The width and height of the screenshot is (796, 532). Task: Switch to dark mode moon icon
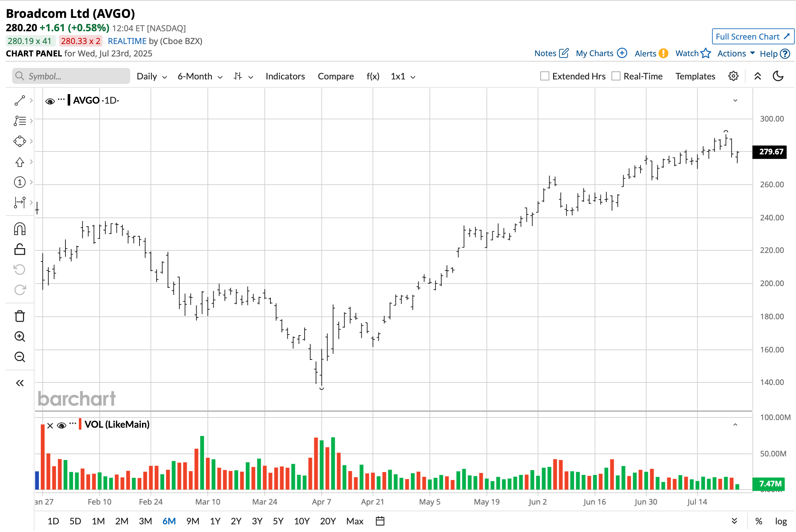pyautogui.click(x=778, y=76)
